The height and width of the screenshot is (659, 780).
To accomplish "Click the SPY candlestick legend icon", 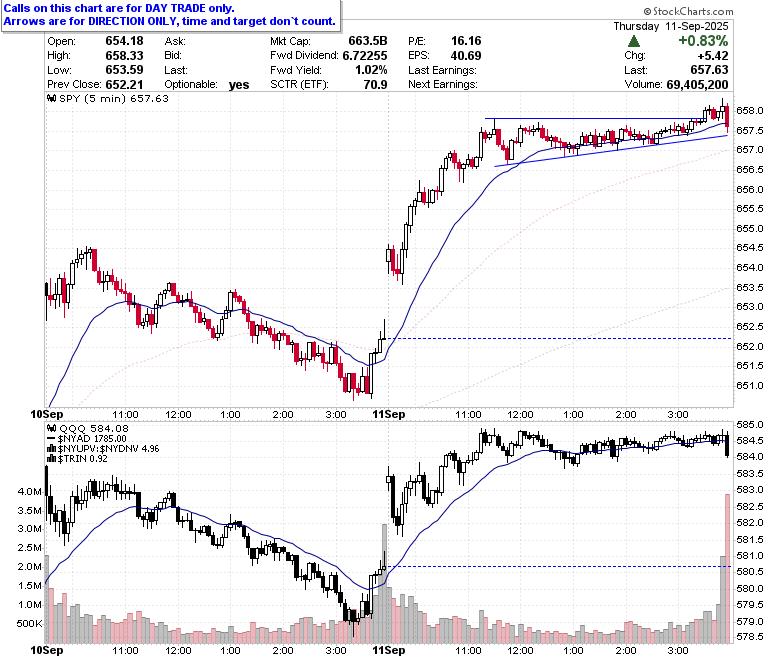I will coord(52,98).
